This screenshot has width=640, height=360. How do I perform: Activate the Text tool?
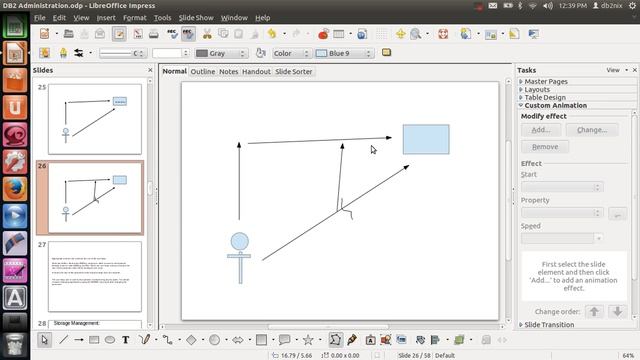(126, 340)
